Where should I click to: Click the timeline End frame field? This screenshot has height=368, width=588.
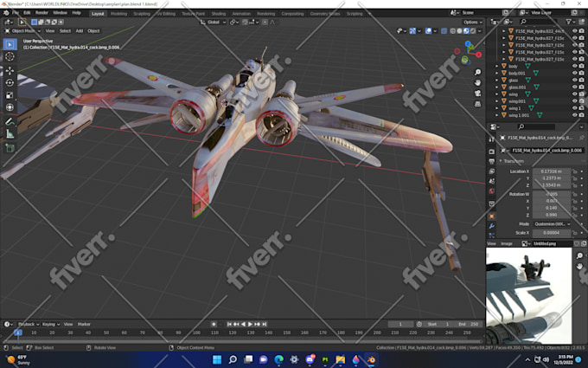click(468, 324)
